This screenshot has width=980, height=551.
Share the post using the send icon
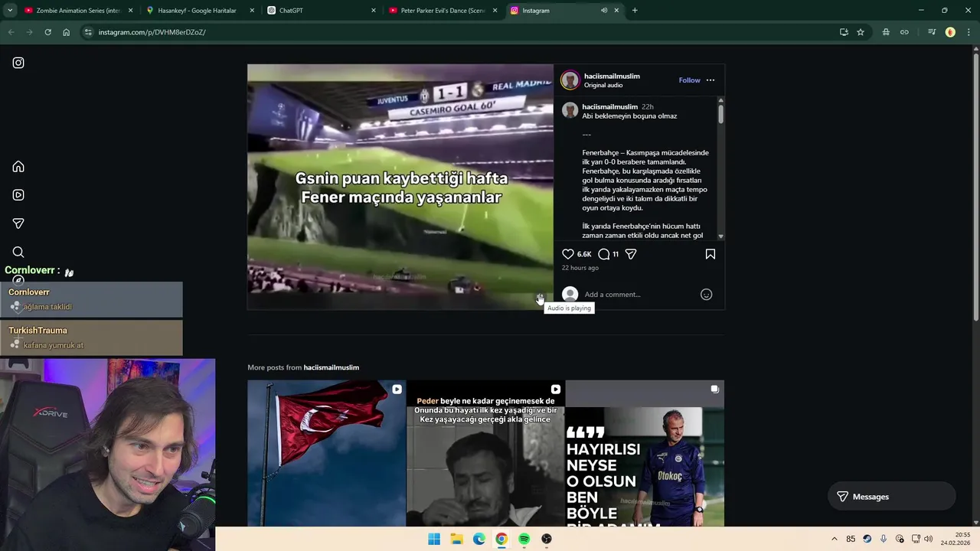pos(631,254)
